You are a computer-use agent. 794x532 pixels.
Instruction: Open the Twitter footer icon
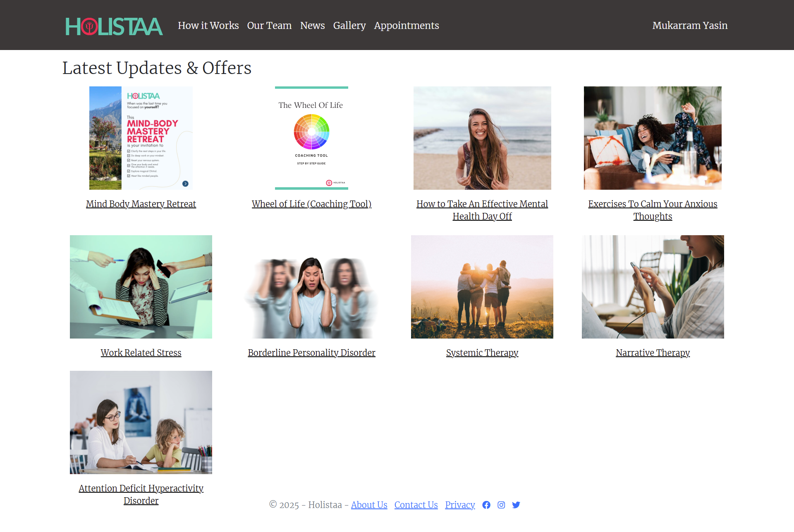pyautogui.click(x=516, y=505)
